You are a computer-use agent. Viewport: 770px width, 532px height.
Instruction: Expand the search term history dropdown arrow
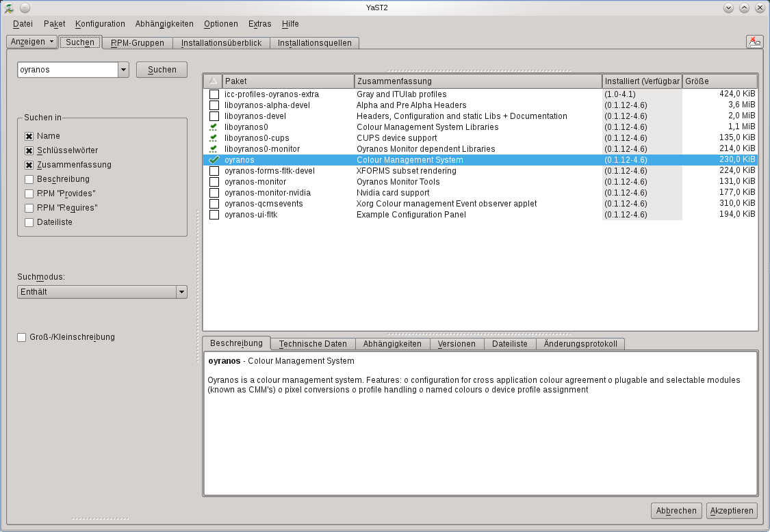[123, 70]
